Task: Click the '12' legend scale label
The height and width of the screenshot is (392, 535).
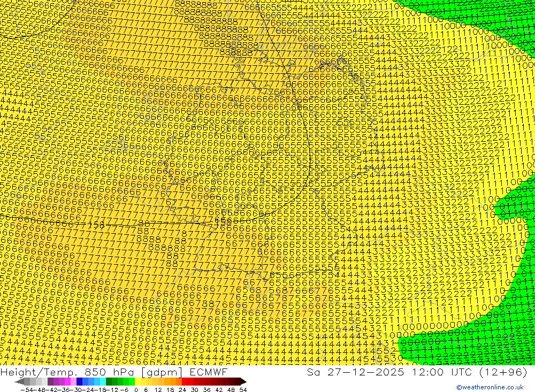Action: [x=158, y=390]
